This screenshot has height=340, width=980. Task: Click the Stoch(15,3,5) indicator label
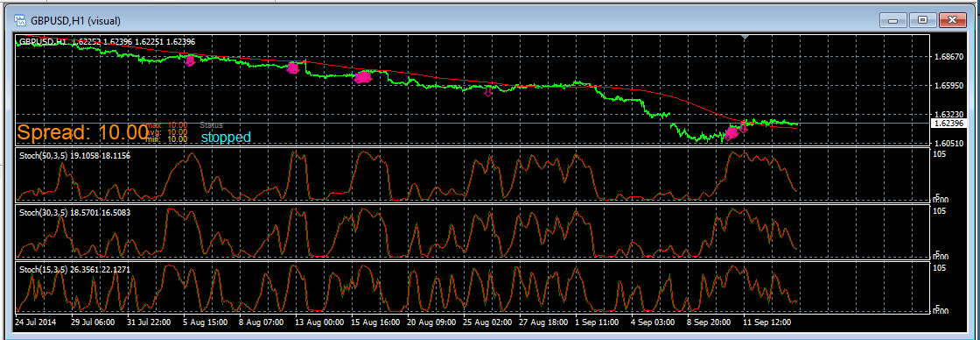(x=74, y=269)
